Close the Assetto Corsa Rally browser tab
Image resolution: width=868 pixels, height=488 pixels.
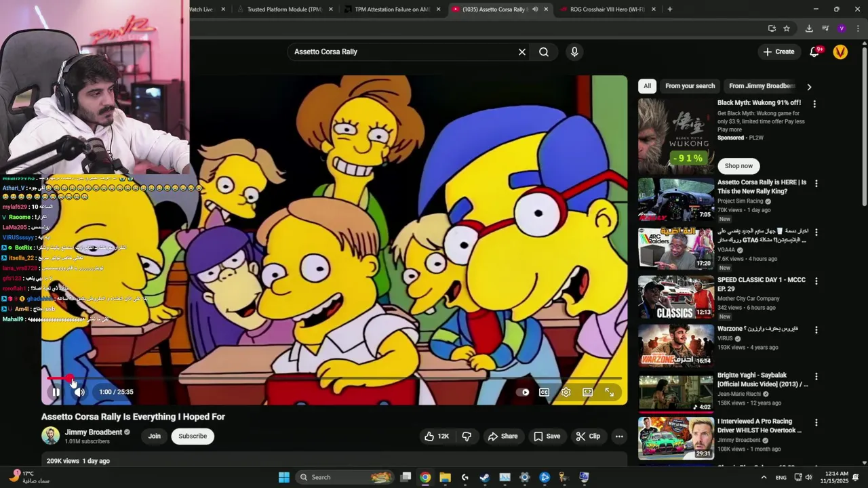click(546, 9)
